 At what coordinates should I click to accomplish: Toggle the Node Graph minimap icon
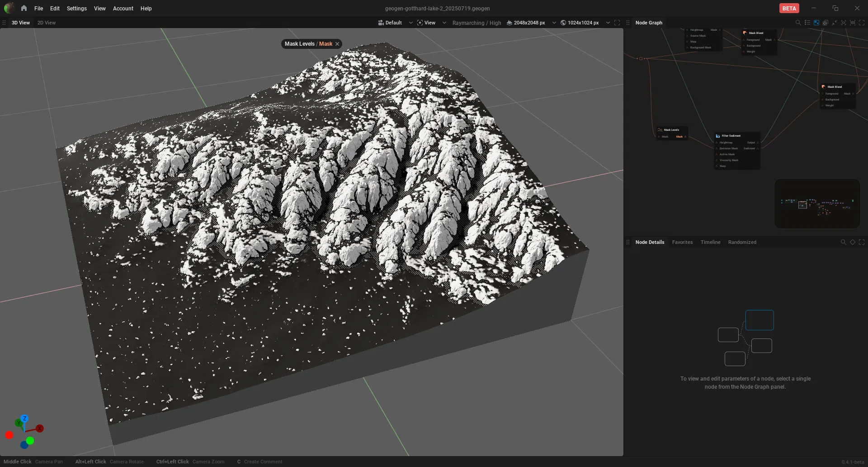pyautogui.click(x=816, y=23)
